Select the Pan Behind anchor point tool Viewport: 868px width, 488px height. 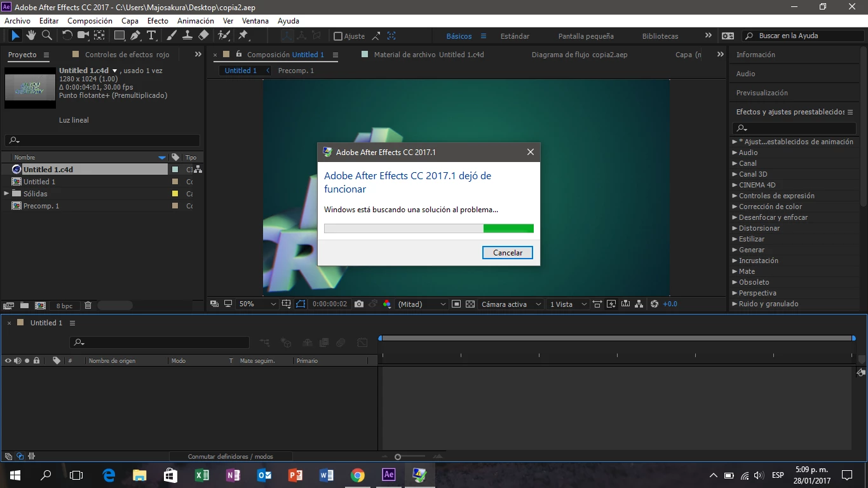(x=100, y=36)
